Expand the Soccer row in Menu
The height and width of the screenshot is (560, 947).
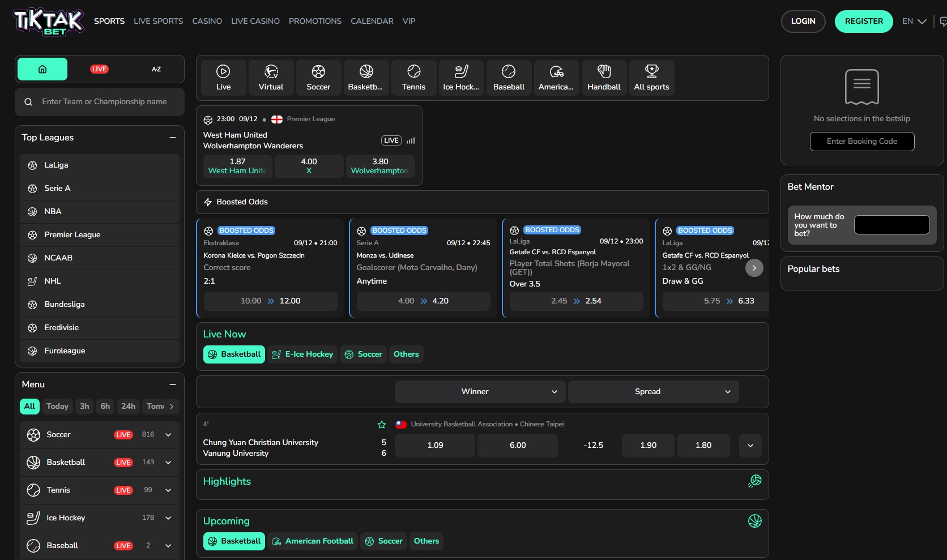click(168, 435)
